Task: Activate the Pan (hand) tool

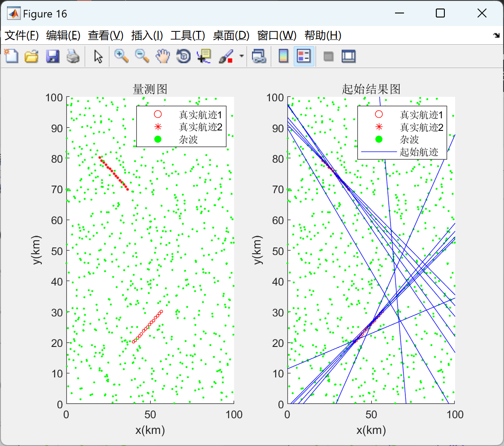Action: click(x=162, y=56)
